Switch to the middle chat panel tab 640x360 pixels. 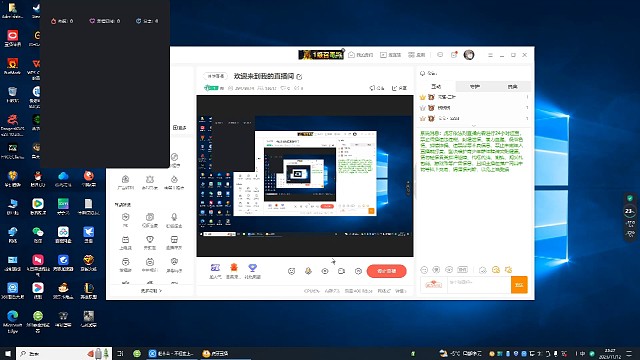(x=474, y=87)
